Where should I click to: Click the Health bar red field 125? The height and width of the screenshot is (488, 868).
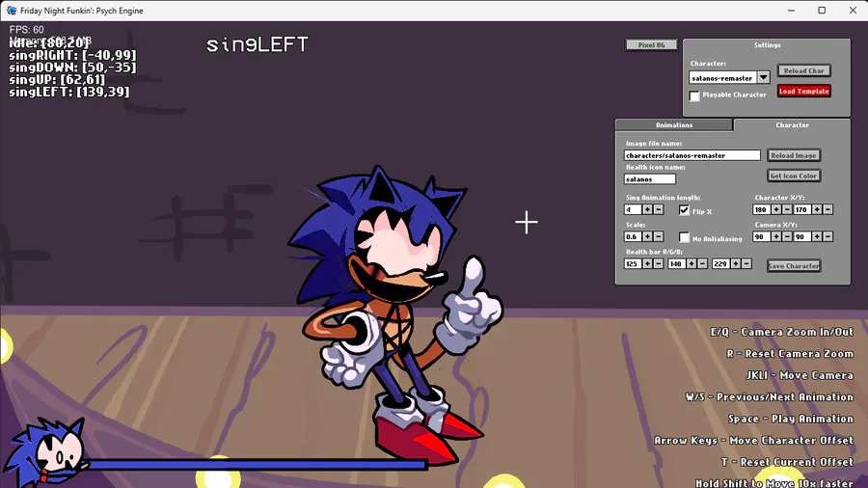[x=632, y=264]
